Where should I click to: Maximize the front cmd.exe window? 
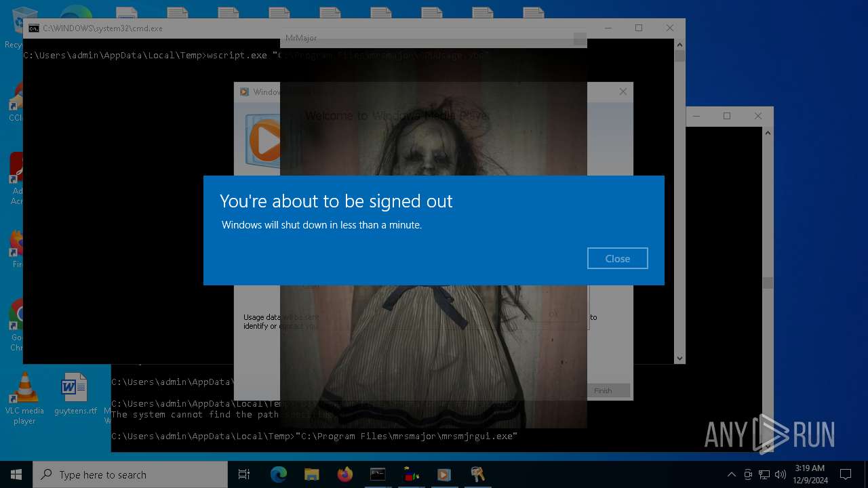pyautogui.click(x=638, y=28)
